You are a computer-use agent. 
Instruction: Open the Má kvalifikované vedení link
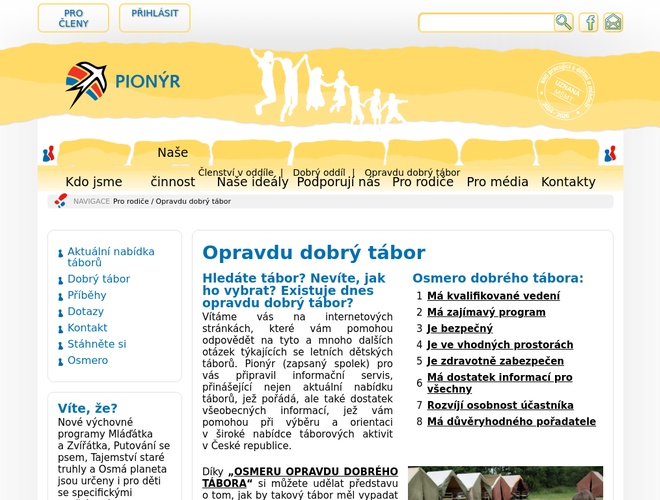pyautogui.click(x=493, y=296)
